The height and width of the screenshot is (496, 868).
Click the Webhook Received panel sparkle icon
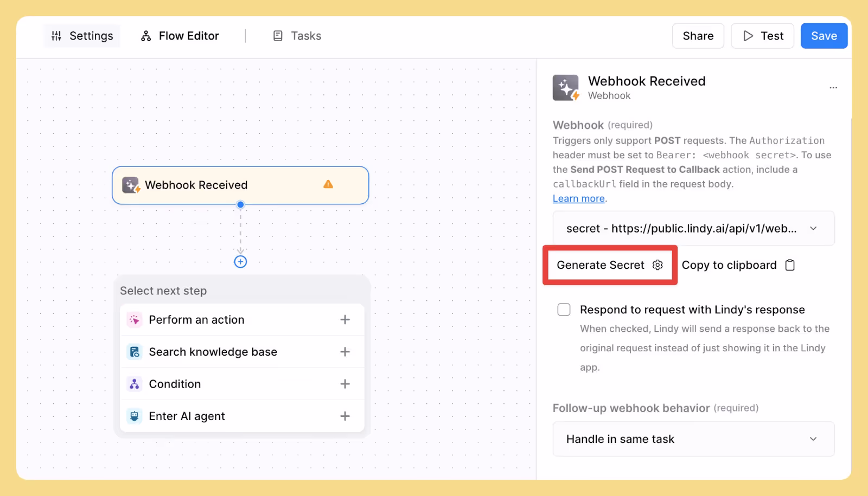coord(566,88)
